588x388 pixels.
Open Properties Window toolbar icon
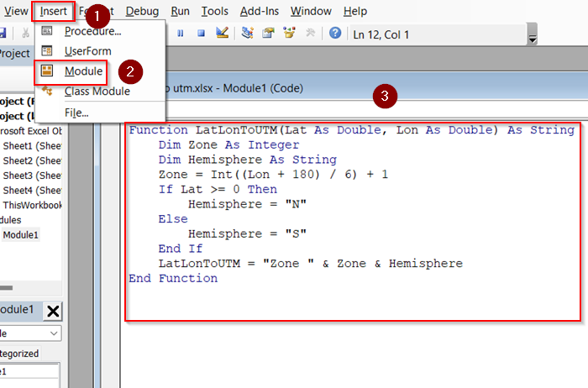click(x=268, y=33)
